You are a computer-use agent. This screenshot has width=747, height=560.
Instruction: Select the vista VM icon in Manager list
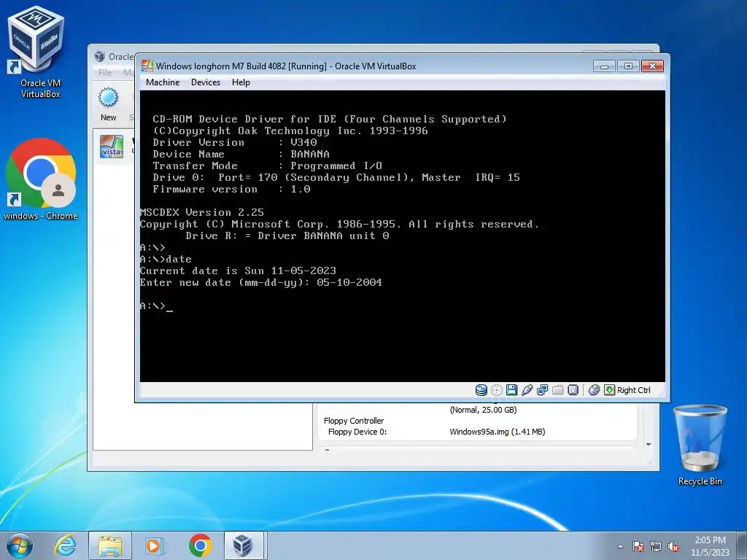tap(112, 146)
